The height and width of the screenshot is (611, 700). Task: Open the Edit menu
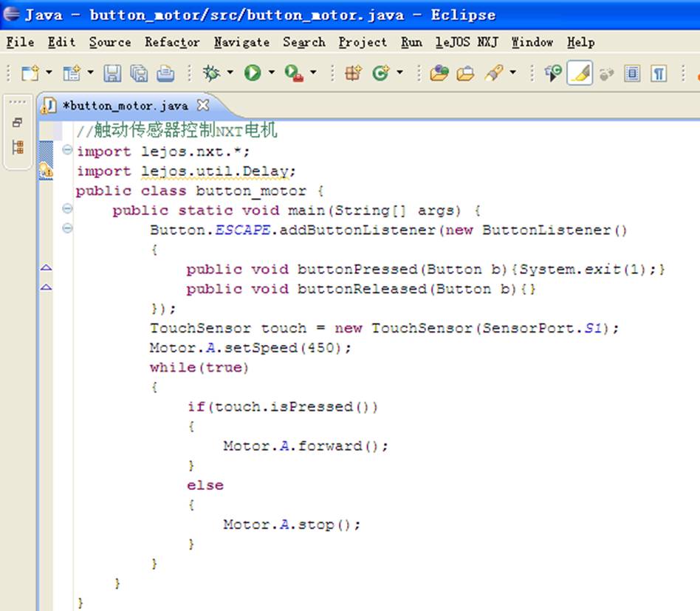(x=61, y=42)
